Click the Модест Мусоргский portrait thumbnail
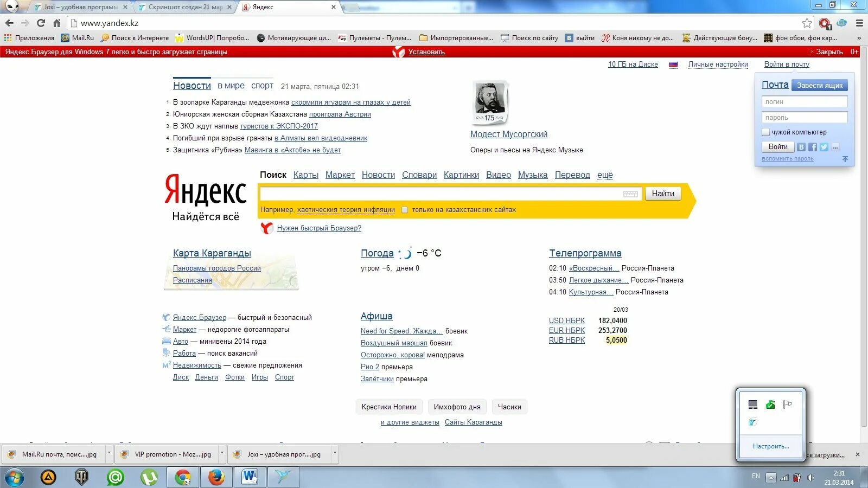868x488 pixels. (x=490, y=102)
